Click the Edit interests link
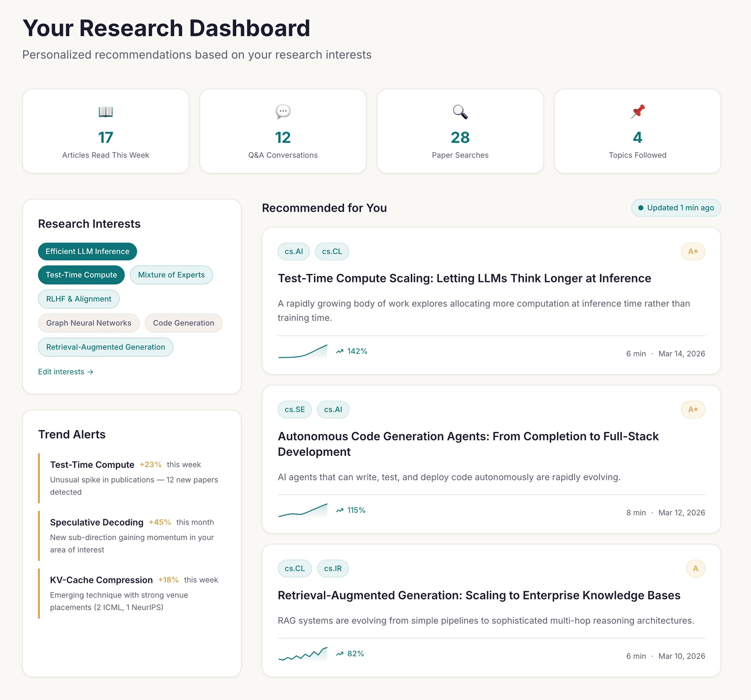This screenshot has height=700, width=751. pyautogui.click(x=65, y=371)
